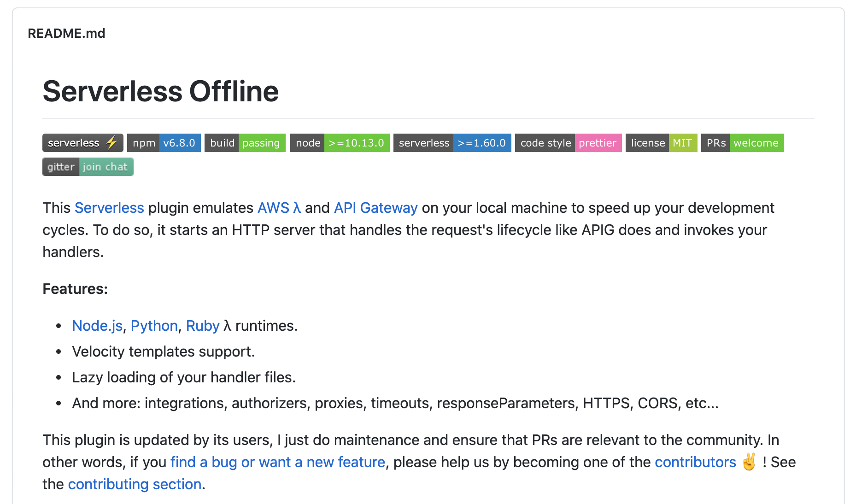Click the Node.js runtime link
Screen dimensions: 856x504
click(x=97, y=326)
